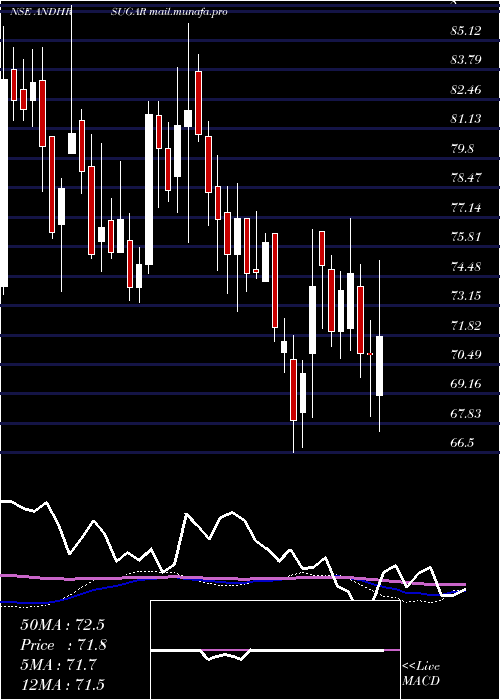Click the 69.16 price axis label
The height and width of the screenshot is (700, 500).
pos(467,384)
